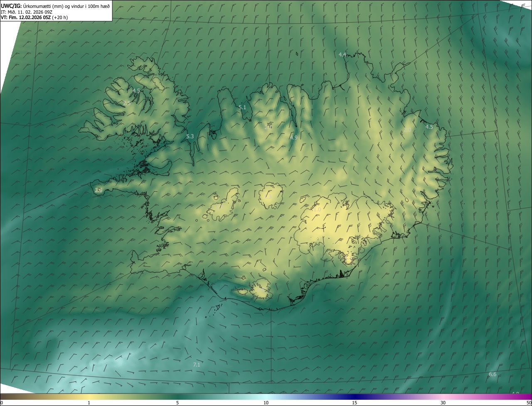Click the 4.5 label on the east coast

click(x=429, y=127)
